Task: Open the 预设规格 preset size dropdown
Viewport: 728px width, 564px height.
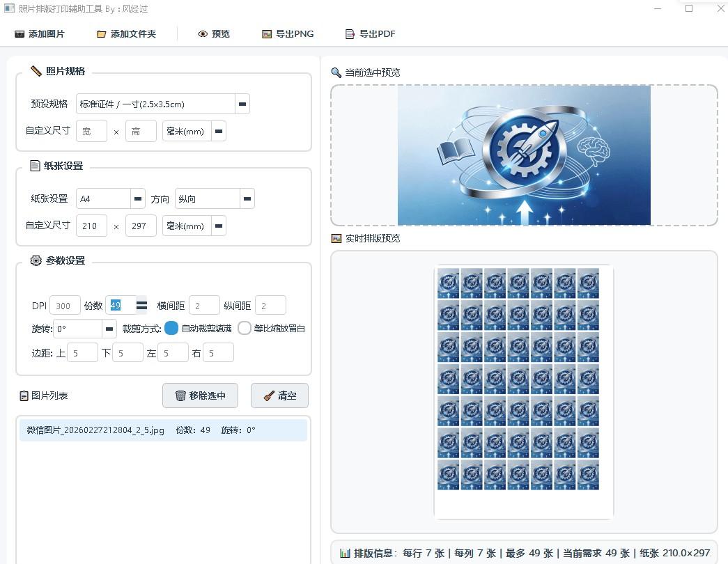Action: [x=242, y=104]
